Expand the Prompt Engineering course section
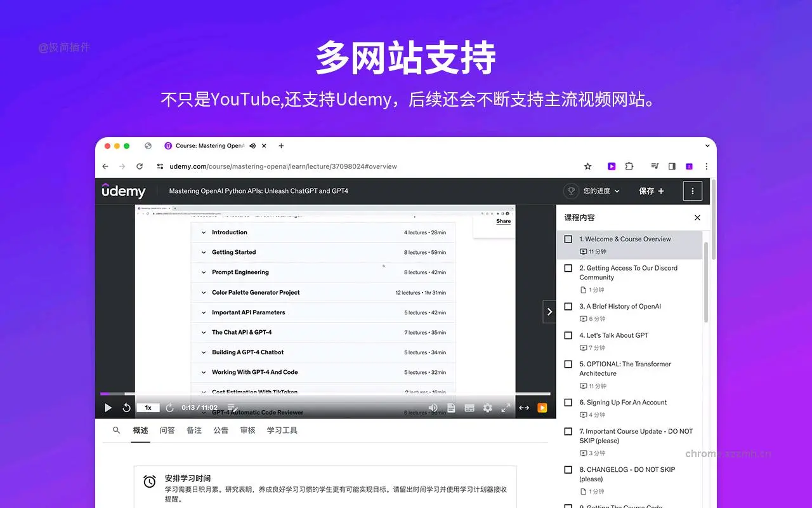This screenshot has width=812, height=508. pos(204,272)
